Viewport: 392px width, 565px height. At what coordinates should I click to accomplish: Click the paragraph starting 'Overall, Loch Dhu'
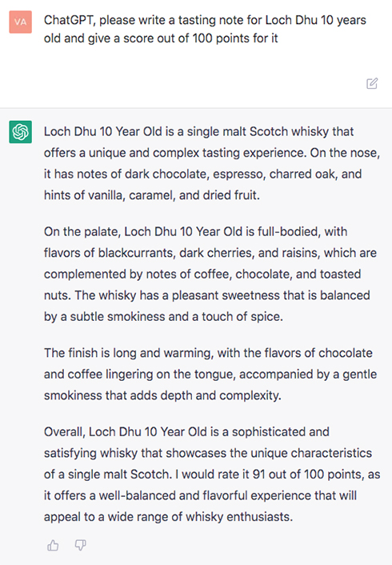point(212,475)
